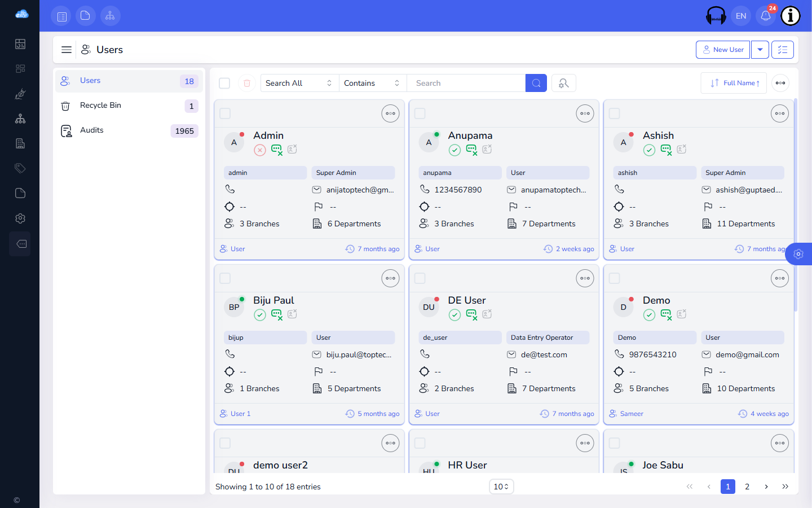The height and width of the screenshot is (508, 812).
Task: Click the hamburger menu beside Users title
Action: [x=67, y=50]
